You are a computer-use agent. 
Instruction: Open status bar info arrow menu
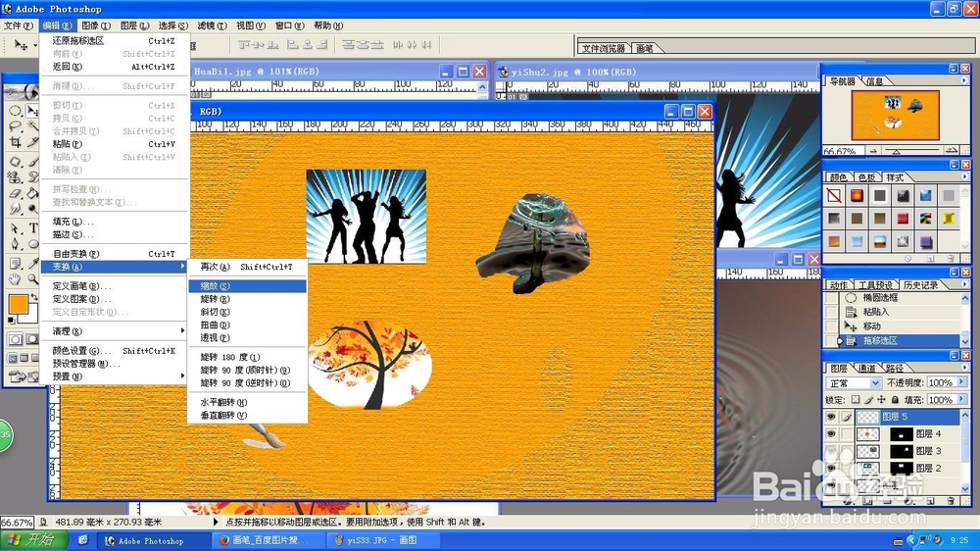pos(216,522)
